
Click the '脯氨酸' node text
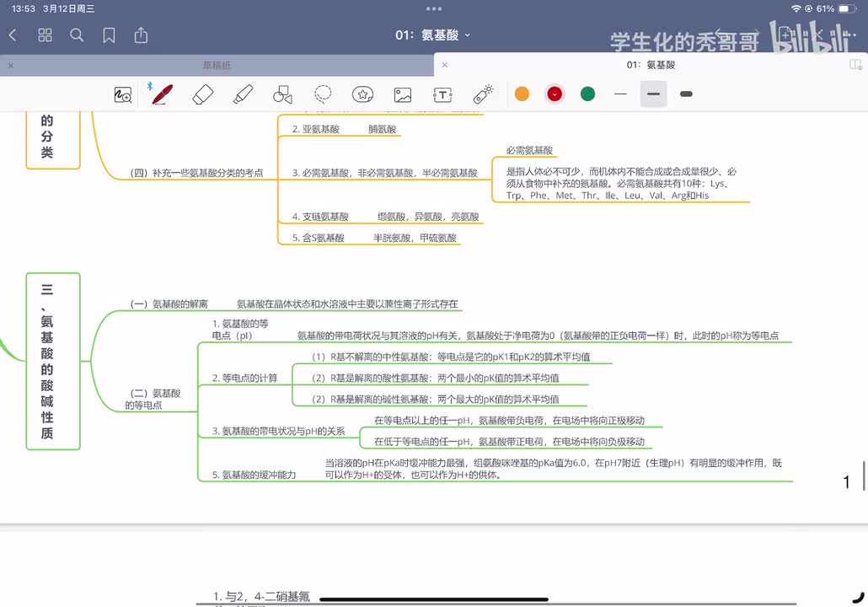tap(382, 129)
